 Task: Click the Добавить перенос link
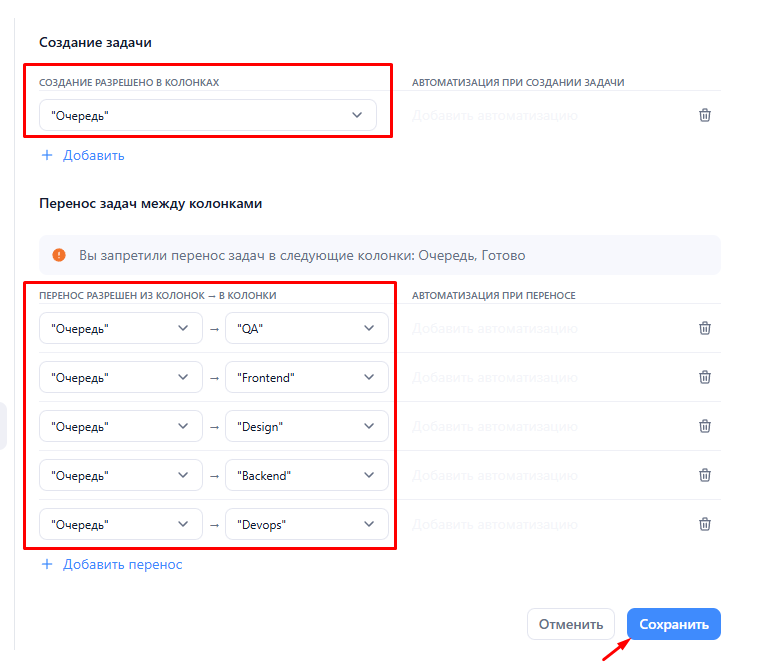[x=122, y=565]
